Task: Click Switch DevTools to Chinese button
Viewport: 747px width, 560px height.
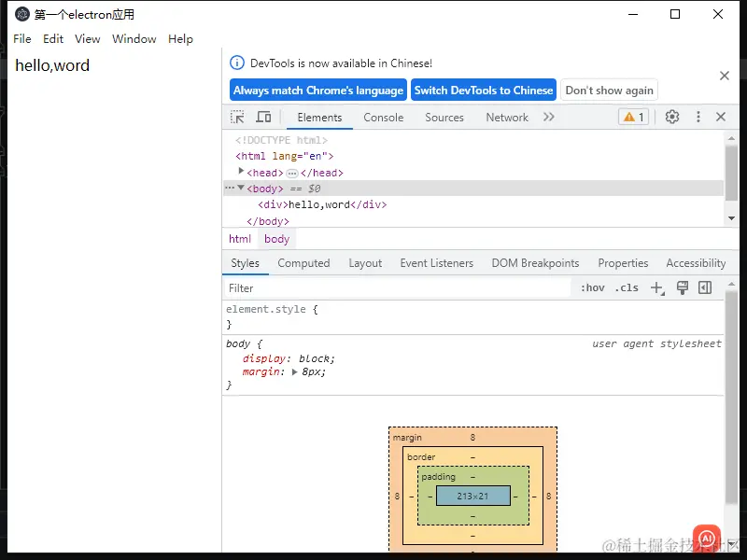Action: click(484, 90)
